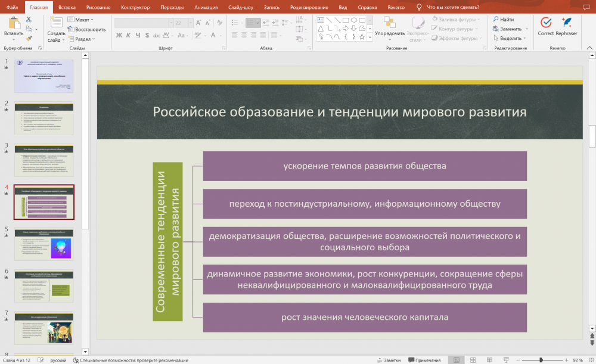Click the Cut scissors icon
Viewport: 596px width, 364px height.
pyautogui.click(x=29, y=20)
